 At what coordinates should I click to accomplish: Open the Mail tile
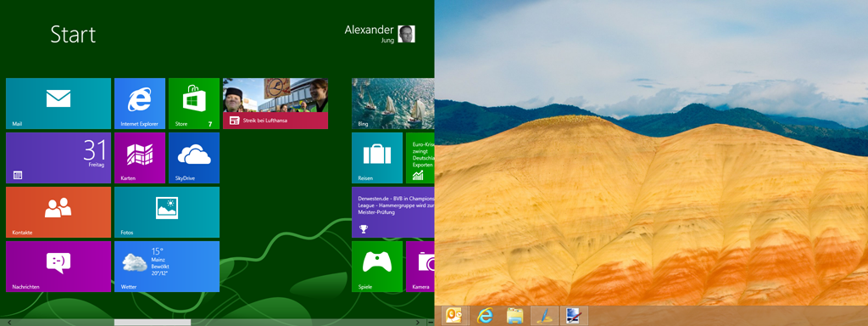(x=58, y=104)
